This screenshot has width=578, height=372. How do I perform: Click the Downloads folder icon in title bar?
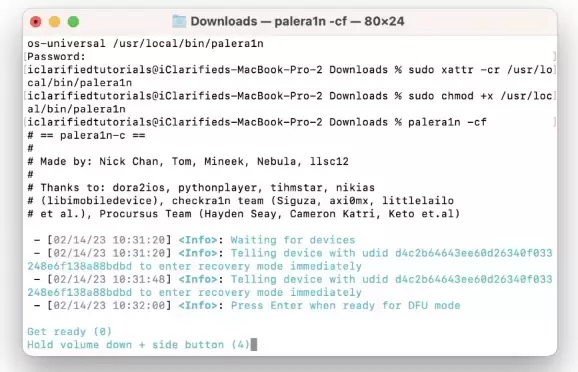pos(179,21)
